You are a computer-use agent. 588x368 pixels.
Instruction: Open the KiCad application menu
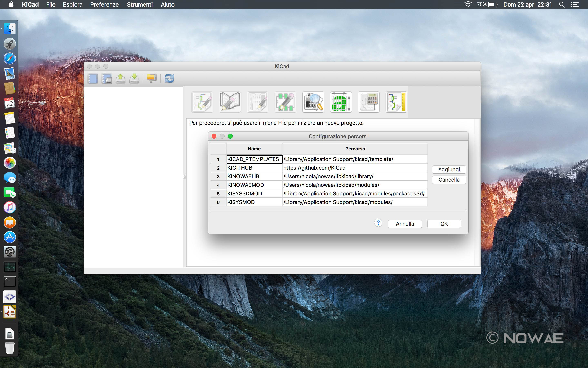click(x=30, y=4)
